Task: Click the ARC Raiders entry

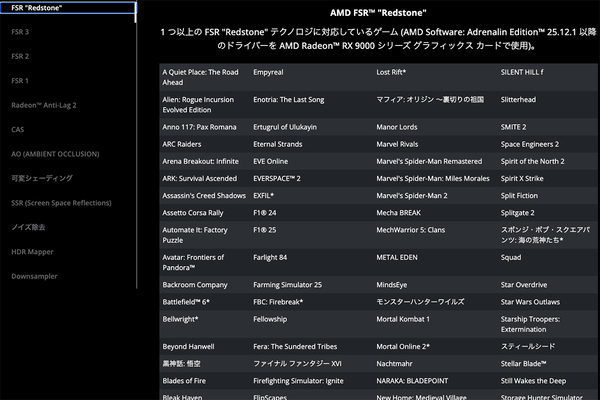Action: coord(182,144)
